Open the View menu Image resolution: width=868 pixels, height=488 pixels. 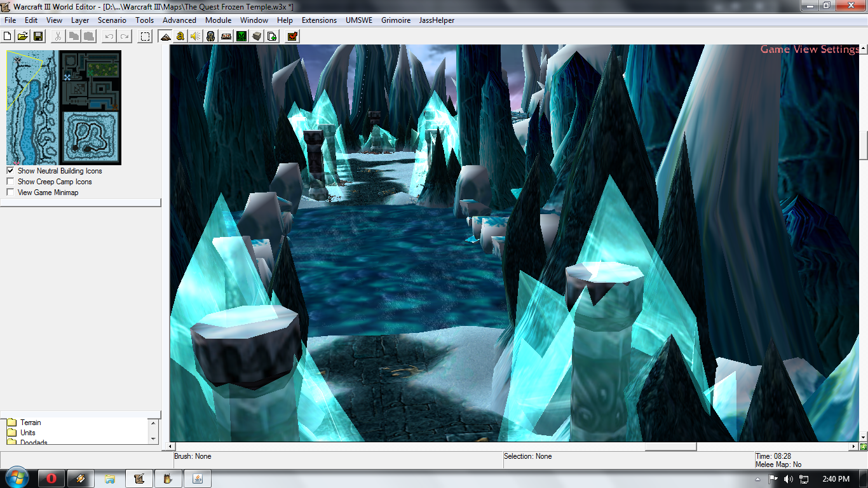point(54,20)
